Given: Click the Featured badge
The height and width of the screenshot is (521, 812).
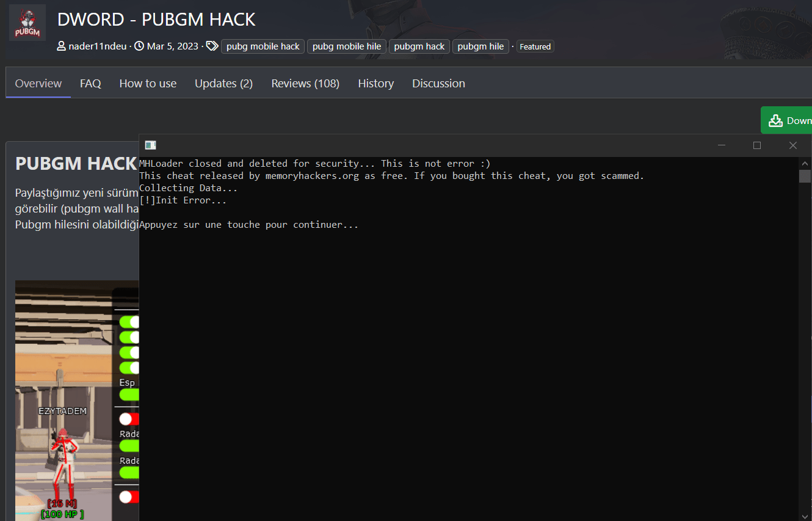Looking at the screenshot, I should click(x=535, y=46).
